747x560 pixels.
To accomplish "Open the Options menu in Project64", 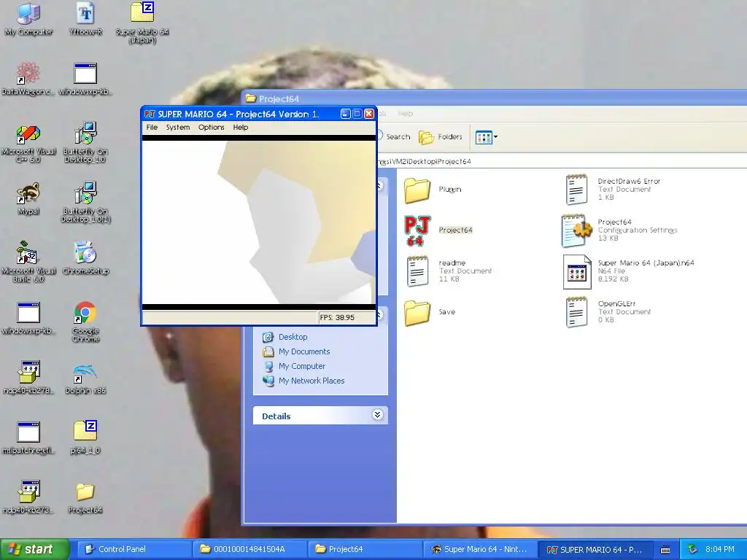I will 211,127.
